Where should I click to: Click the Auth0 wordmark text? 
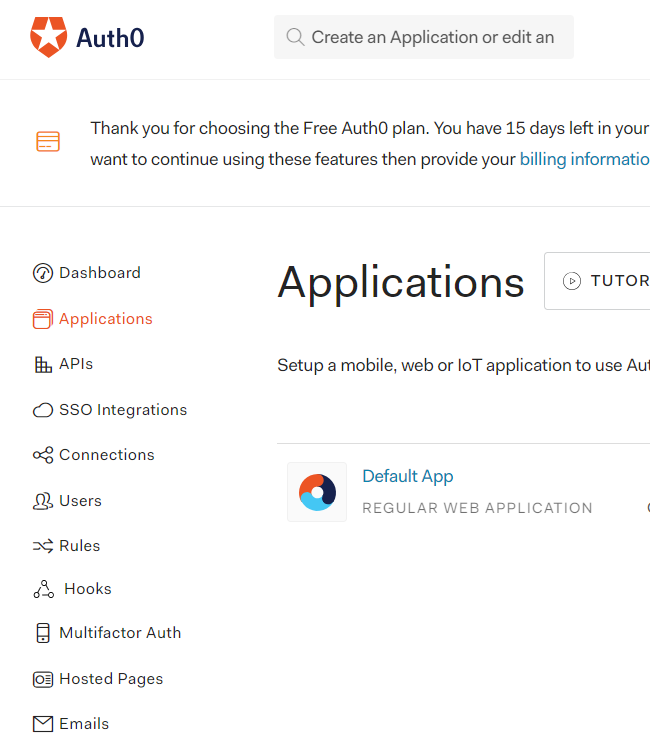[110, 38]
